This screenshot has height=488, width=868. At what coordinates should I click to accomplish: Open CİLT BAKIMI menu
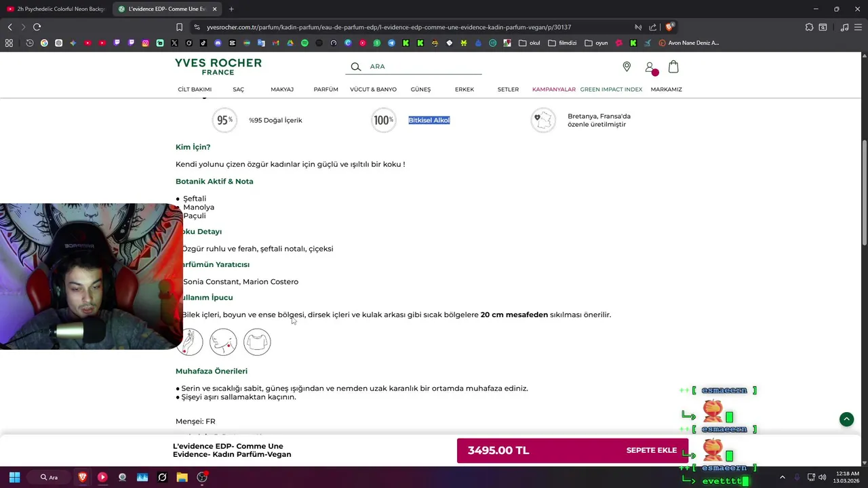click(195, 89)
